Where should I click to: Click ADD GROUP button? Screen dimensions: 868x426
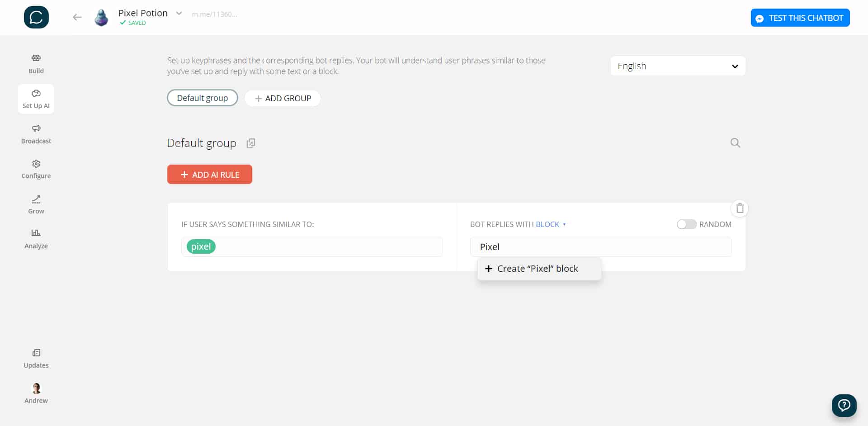(283, 98)
